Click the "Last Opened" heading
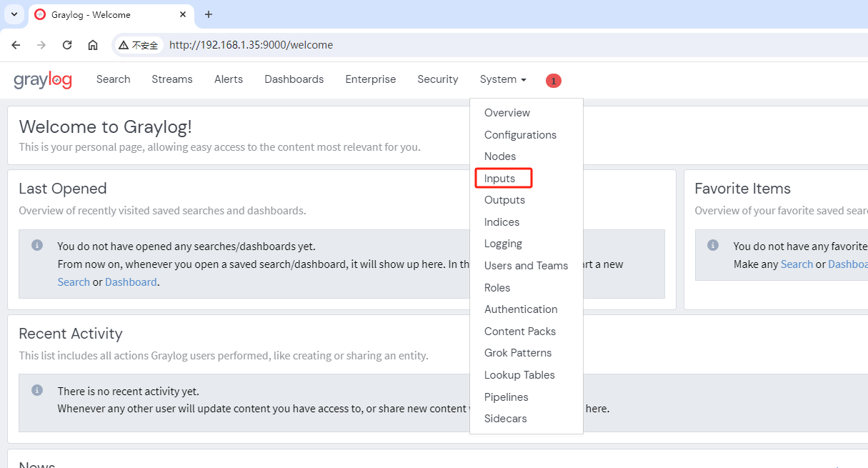Viewport: 868px width, 468px height. pyautogui.click(x=63, y=189)
